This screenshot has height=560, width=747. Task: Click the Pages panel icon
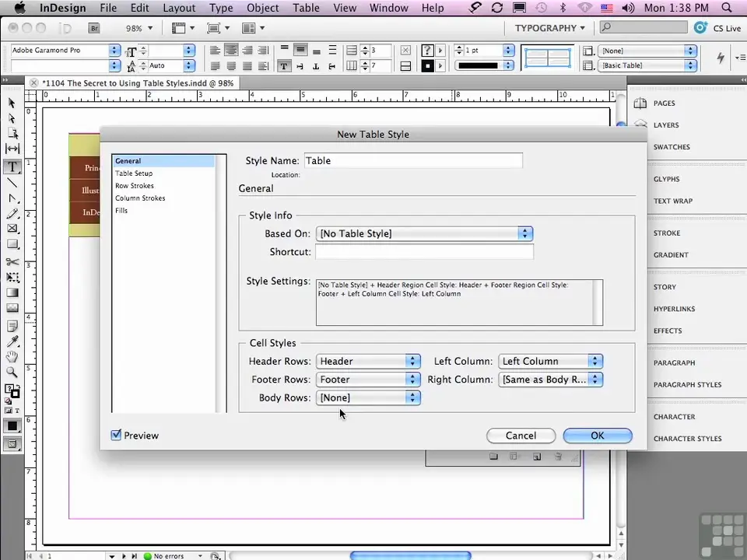(x=640, y=103)
